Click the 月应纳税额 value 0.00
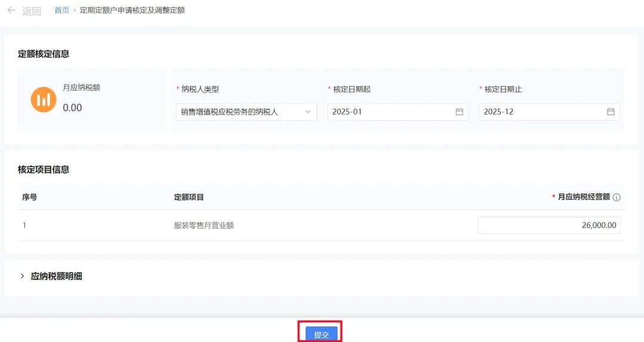 pos(72,107)
